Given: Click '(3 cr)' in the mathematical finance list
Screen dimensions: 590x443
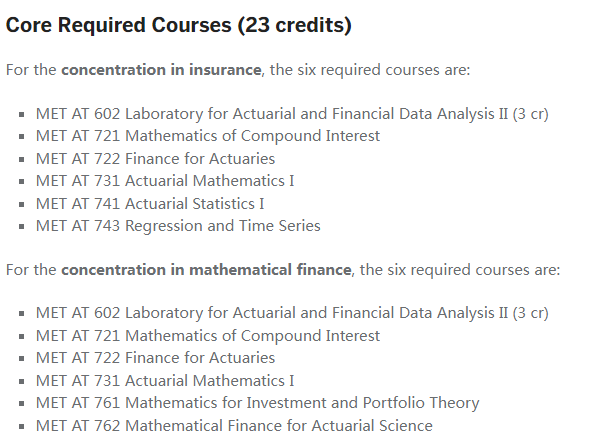Looking at the screenshot, I should click(531, 313).
